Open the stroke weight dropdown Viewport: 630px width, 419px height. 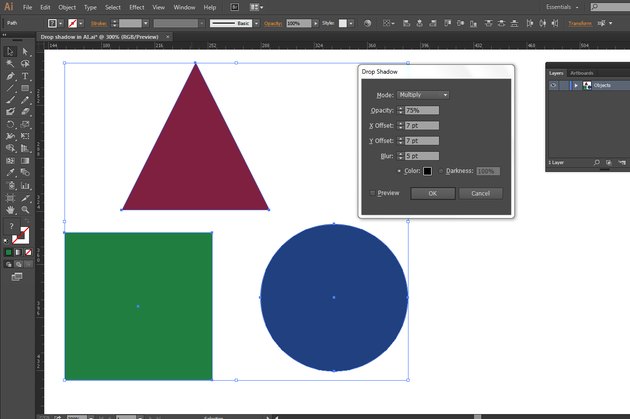point(146,23)
